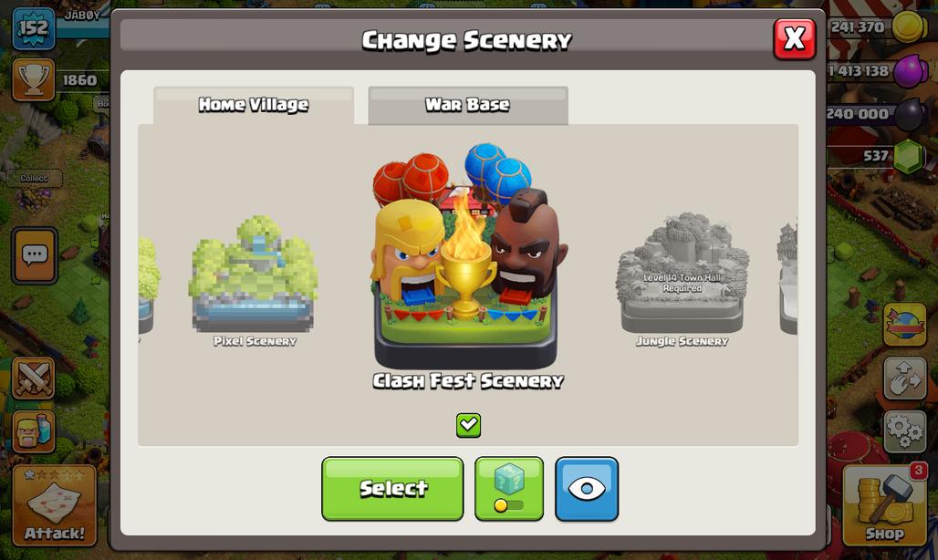The image size is (938, 560).
Task: Tap the layout editor hand icon
Action: pos(905,379)
